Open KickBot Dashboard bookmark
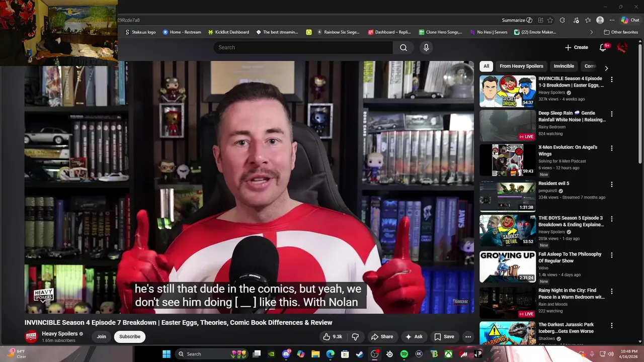The height and width of the screenshot is (362, 644). 228,32
